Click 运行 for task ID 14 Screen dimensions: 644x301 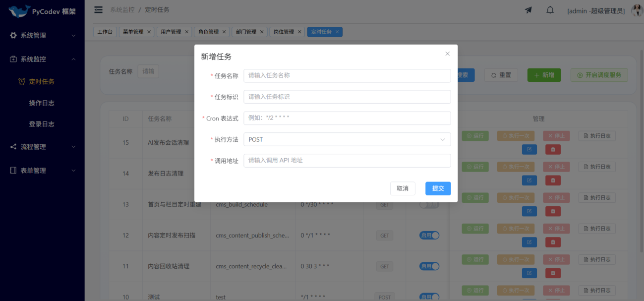[x=475, y=167]
